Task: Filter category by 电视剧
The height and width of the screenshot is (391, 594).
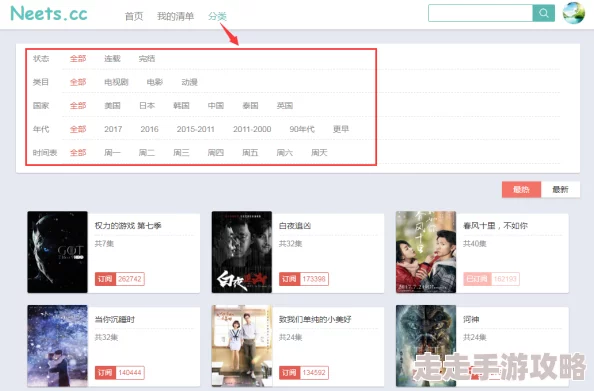Action: 116,82
